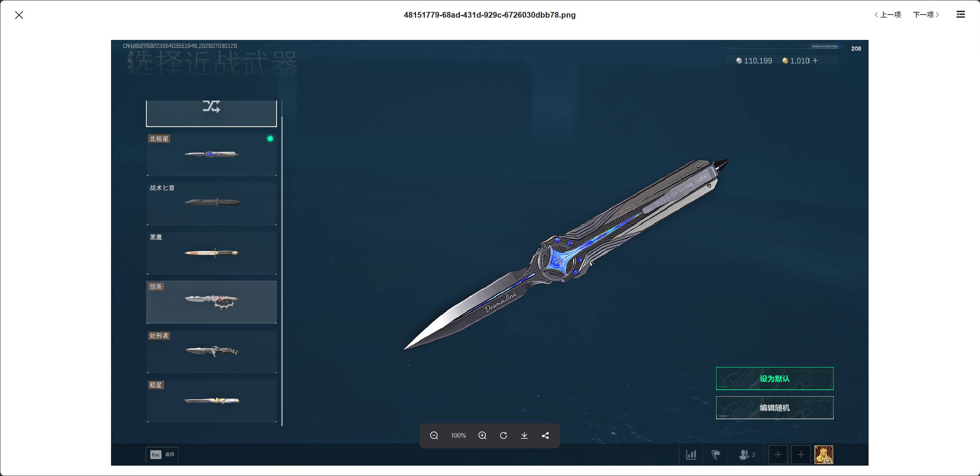Select the shuffle random weapon tile
This screenshot has width=980, height=476.
(x=211, y=113)
